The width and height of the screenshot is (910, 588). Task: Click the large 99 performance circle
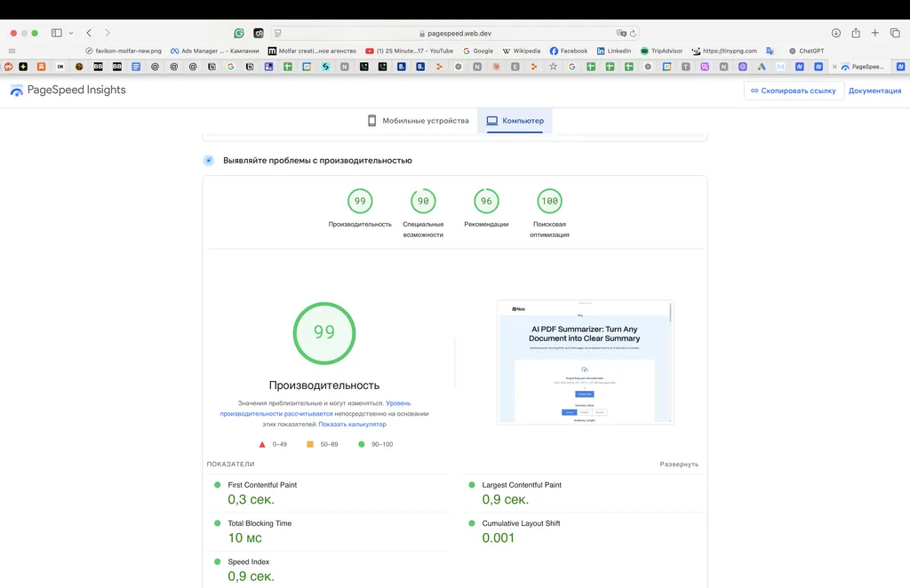[323, 333]
